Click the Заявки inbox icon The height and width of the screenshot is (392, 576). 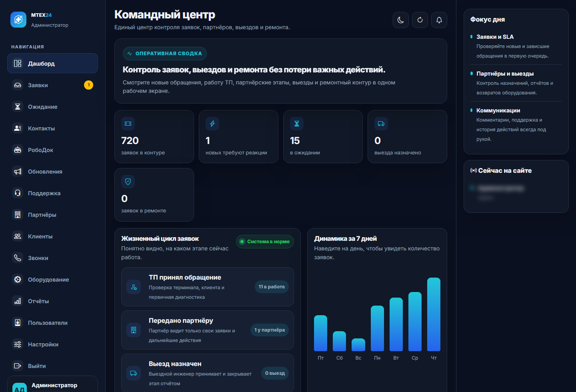[18, 85]
